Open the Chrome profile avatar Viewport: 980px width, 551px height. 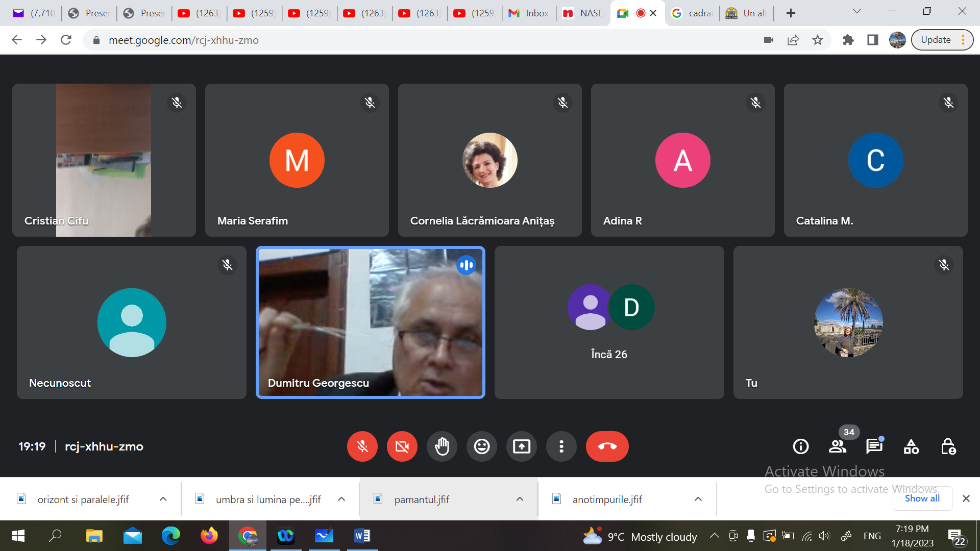pyautogui.click(x=897, y=40)
